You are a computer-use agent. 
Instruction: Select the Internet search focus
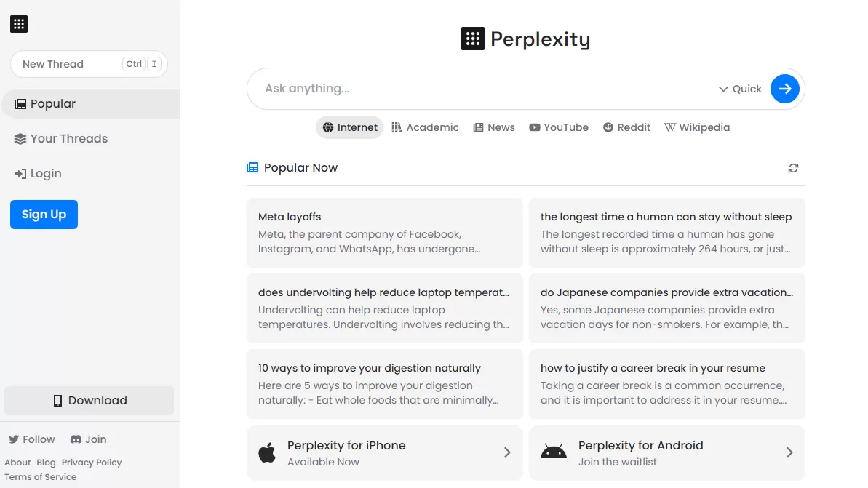click(x=350, y=127)
